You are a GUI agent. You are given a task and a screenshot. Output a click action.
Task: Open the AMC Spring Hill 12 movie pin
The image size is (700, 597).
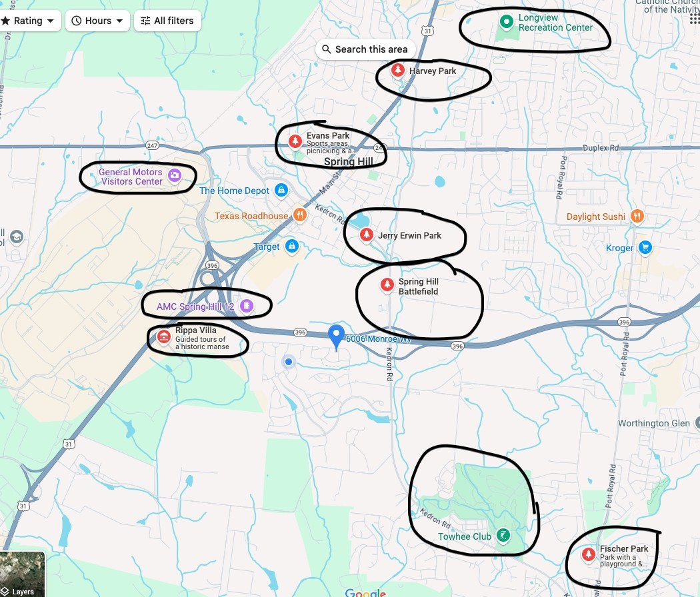coord(247,306)
